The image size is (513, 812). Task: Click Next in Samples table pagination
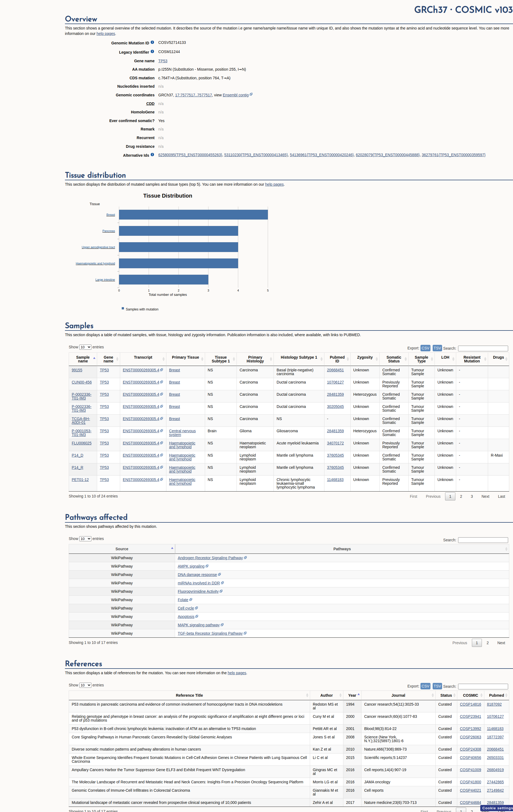click(485, 496)
